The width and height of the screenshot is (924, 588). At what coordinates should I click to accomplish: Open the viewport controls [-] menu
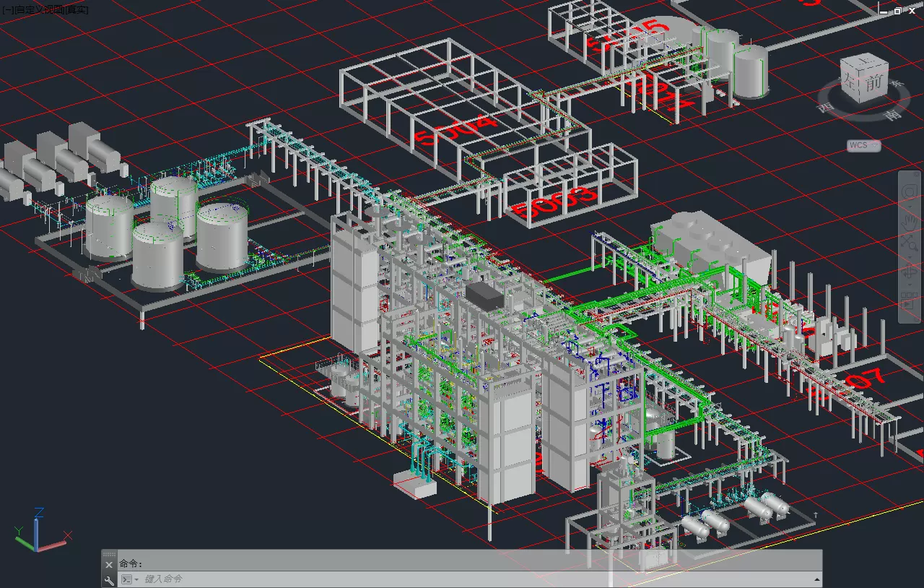(x=8, y=9)
